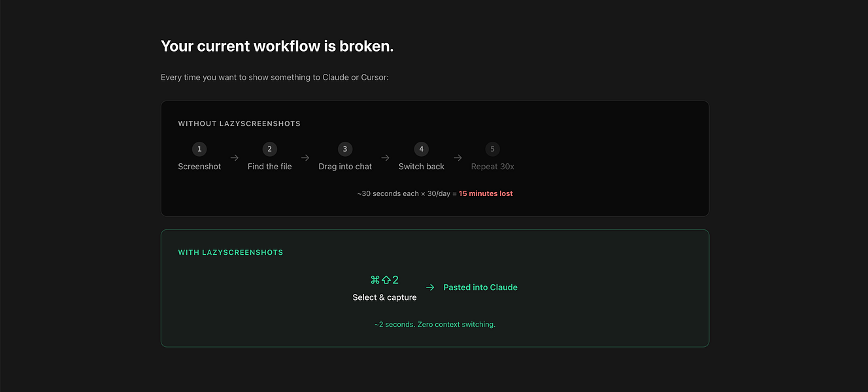Click the "Your current workflow is broken." heading

point(277,46)
